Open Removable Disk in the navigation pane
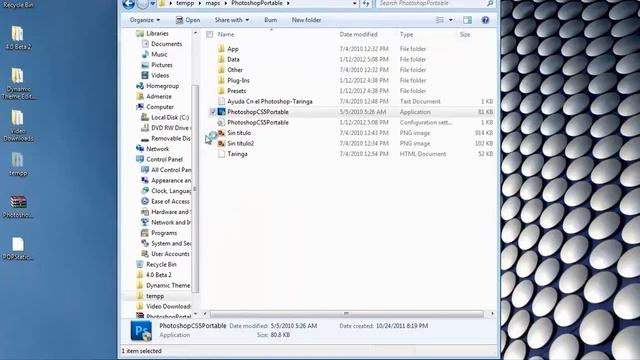This screenshot has height=360, width=640. 171,139
